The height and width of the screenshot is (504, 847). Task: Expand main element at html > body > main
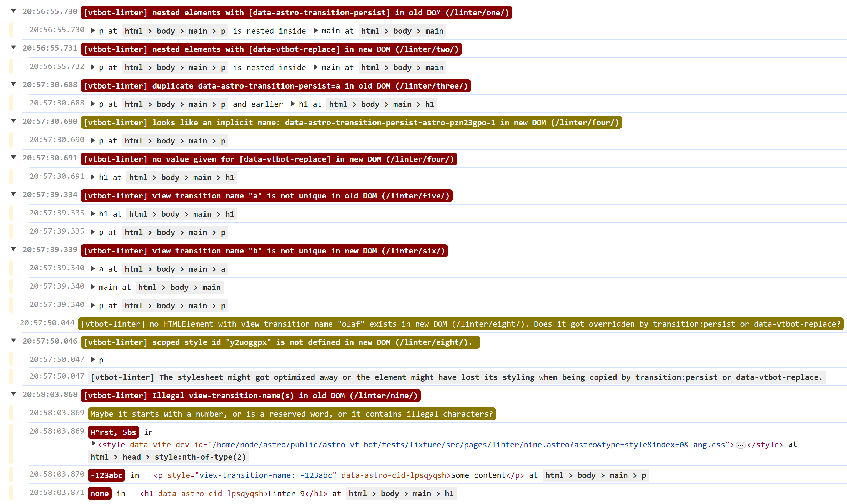(x=93, y=287)
